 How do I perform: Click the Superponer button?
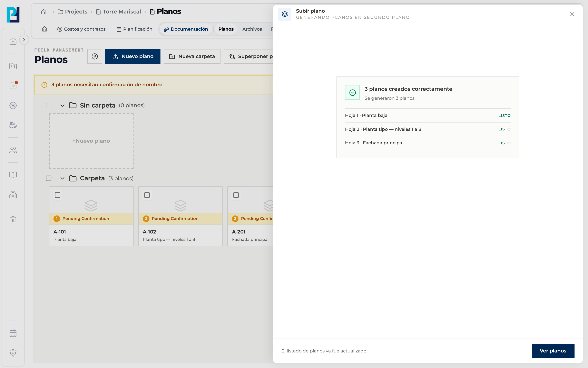tap(248, 56)
